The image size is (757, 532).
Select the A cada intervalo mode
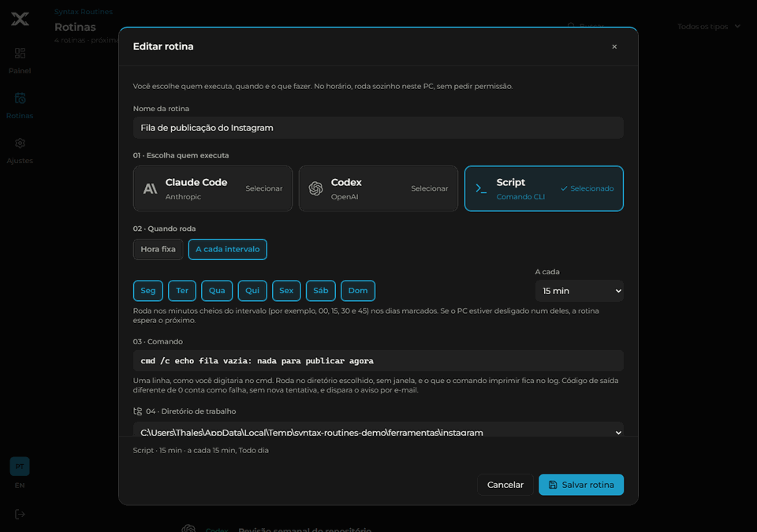click(x=227, y=250)
